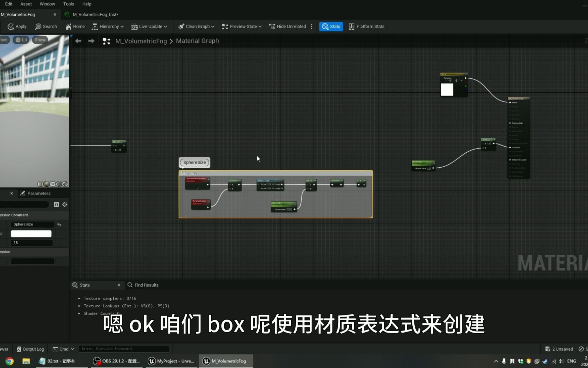Select M_VolumetricFog in the Windows taskbar
Viewport: 588px width, 368px height.
(225, 361)
